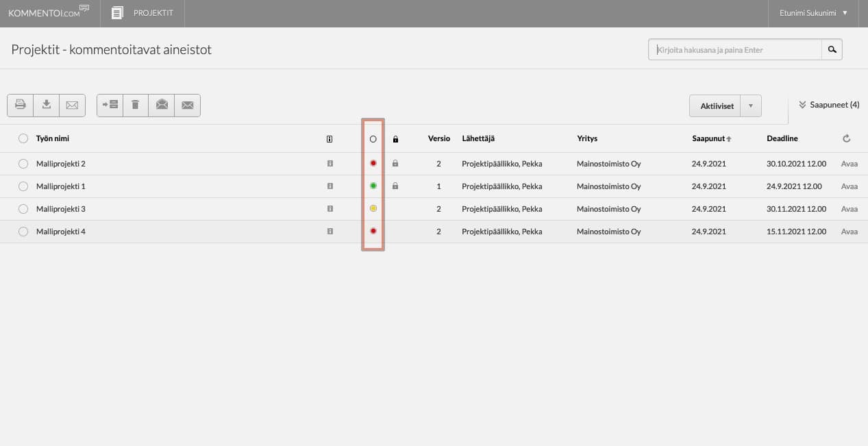The height and width of the screenshot is (446, 868).
Task: Open the Aktiiviset filter dropdown arrow
Action: point(751,106)
